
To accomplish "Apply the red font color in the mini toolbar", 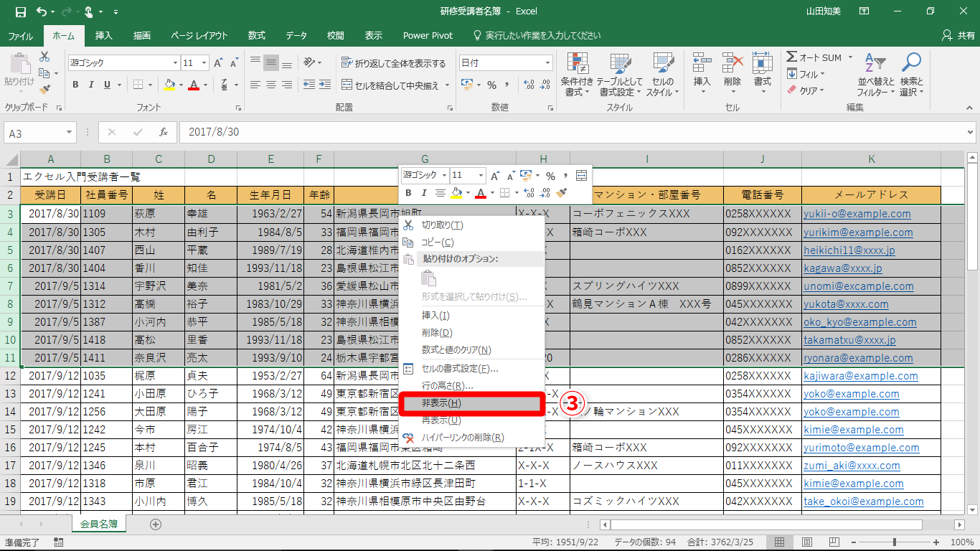I will click(x=481, y=193).
